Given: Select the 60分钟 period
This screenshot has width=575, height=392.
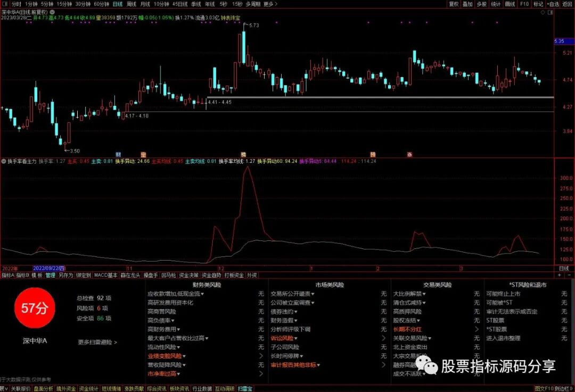Looking at the screenshot, I should click(101, 4).
